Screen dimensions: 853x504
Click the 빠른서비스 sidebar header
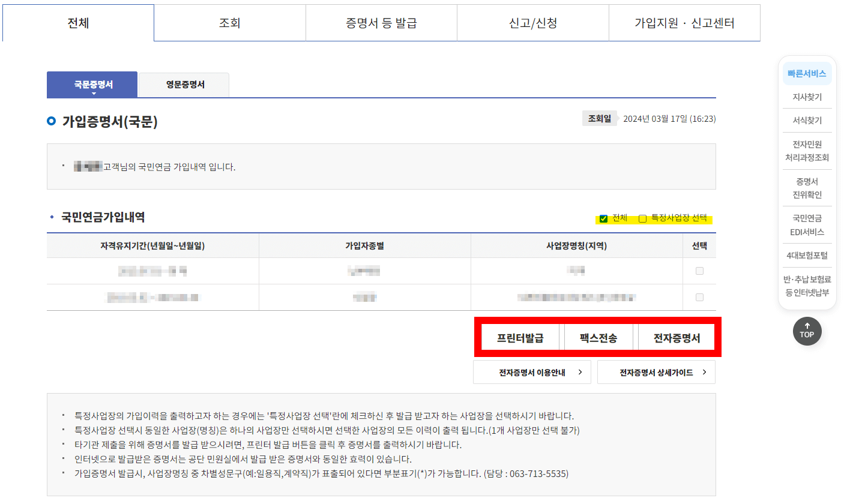click(807, 74)
